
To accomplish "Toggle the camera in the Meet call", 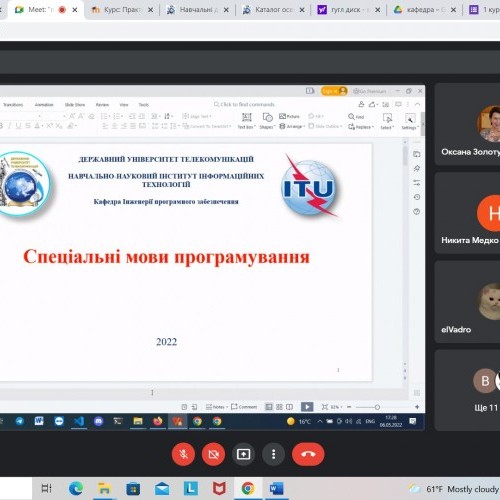I will [213, 454].
